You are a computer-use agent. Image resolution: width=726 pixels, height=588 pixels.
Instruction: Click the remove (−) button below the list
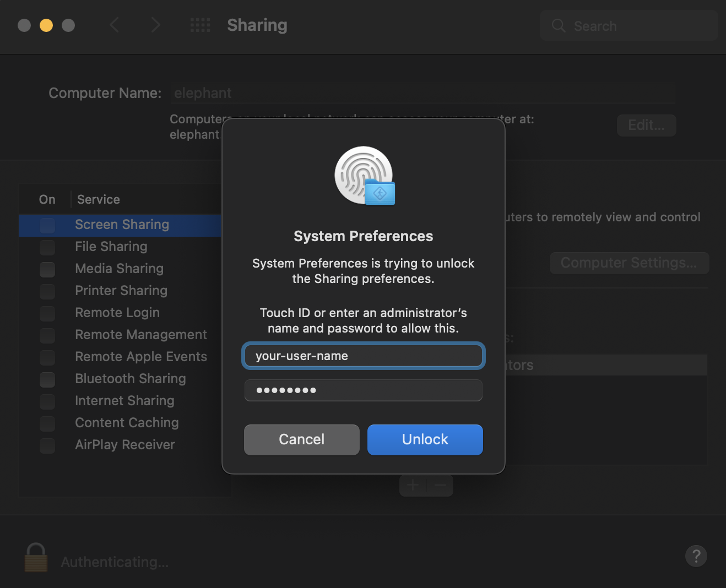pos(440,485)
